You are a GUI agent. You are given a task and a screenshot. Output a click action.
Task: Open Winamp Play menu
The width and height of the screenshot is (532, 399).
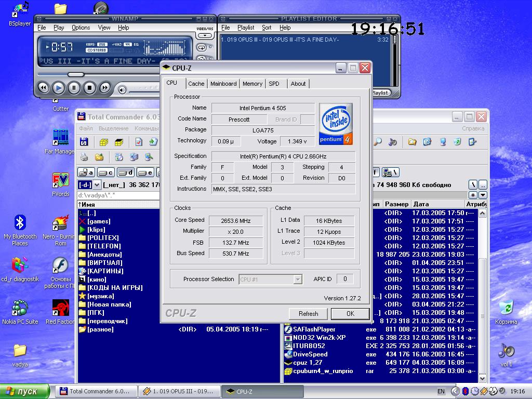[59, 28]
